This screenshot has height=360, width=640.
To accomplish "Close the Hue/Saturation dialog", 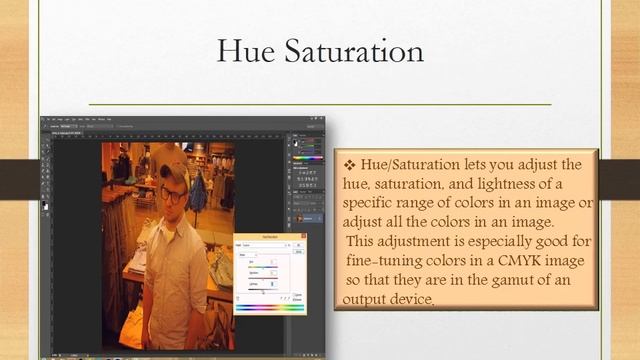I will (304, 236).
